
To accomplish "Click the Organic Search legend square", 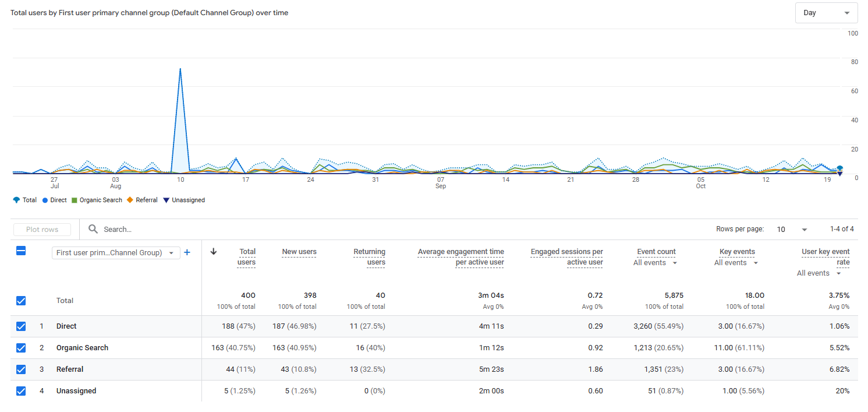I will tap(74, 200).
